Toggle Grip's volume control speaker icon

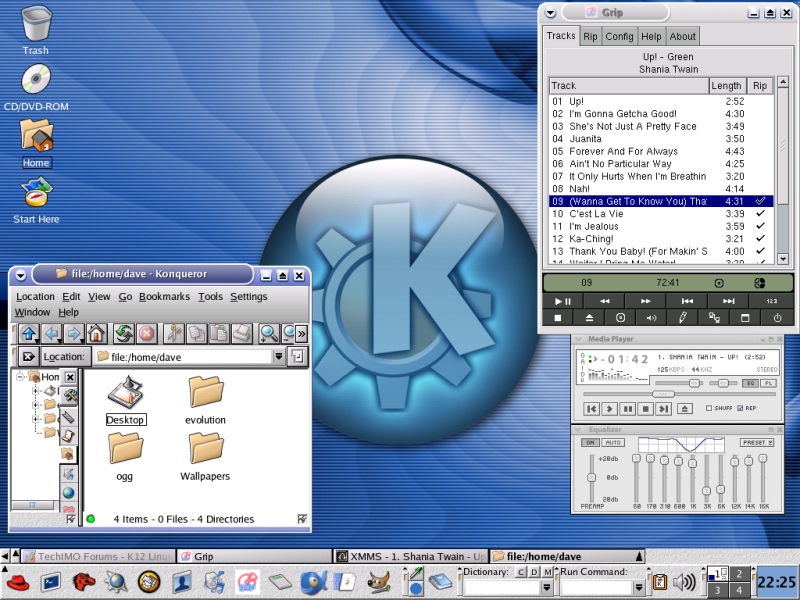(652, 318)
